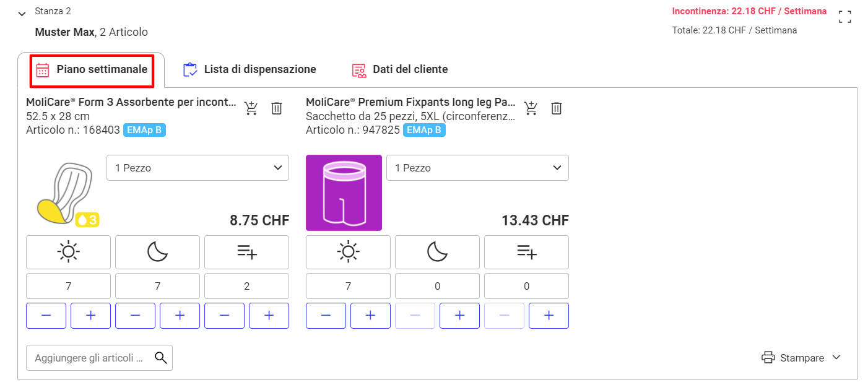Click purple Fixpants product thumbnail
Screen dimensions: 868x390
(x=344, y=193)
